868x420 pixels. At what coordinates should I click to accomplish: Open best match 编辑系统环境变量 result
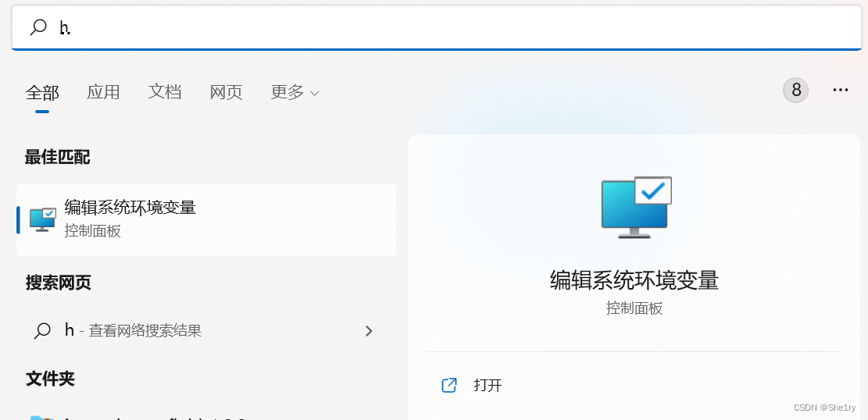pos(206,219)
